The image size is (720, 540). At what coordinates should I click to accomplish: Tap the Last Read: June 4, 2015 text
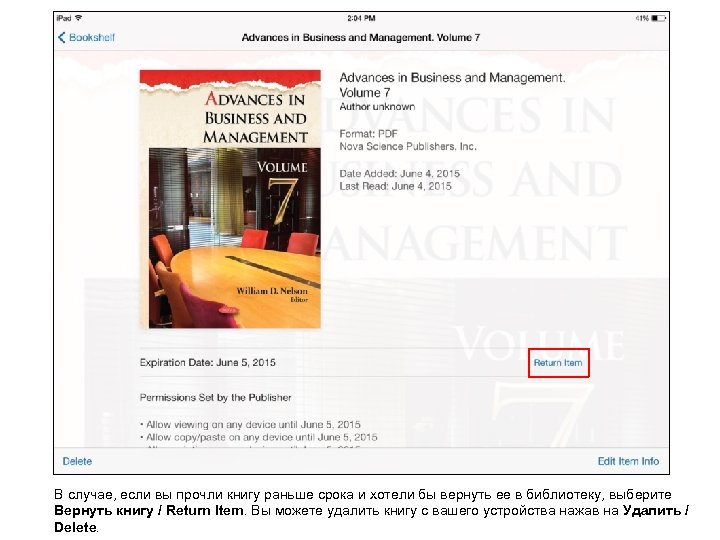point(395,186)
